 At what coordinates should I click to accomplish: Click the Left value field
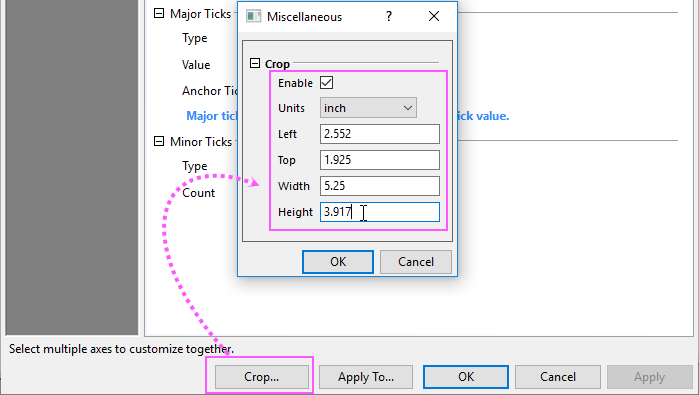coord(380,134)
